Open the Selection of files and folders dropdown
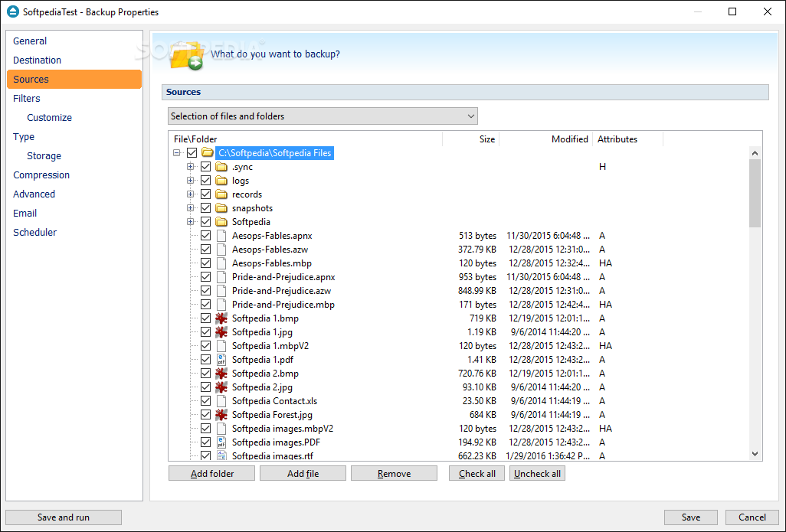 (323, 116)
